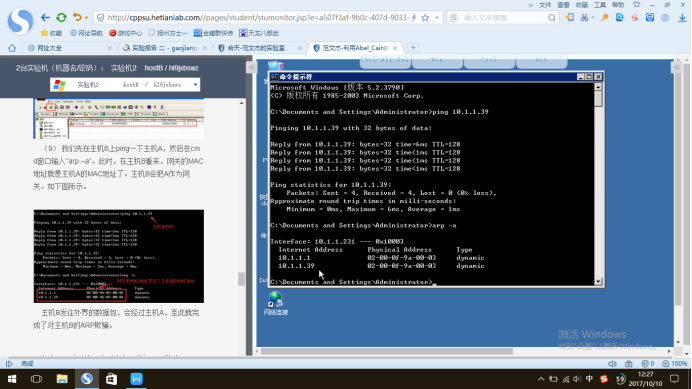Click the command prompt scrollbar up arrow

coord(598,87)
